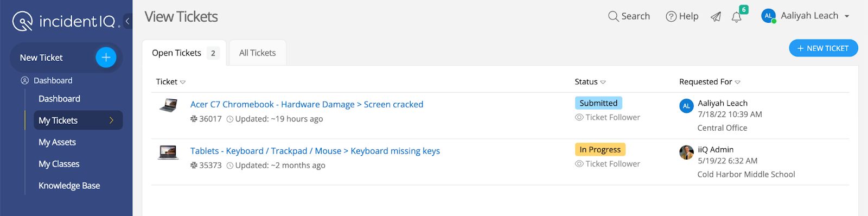The width and height of the screenshot is (868, 216).
Task: Click the AL user avatar icon
Action: click(768, 16)
